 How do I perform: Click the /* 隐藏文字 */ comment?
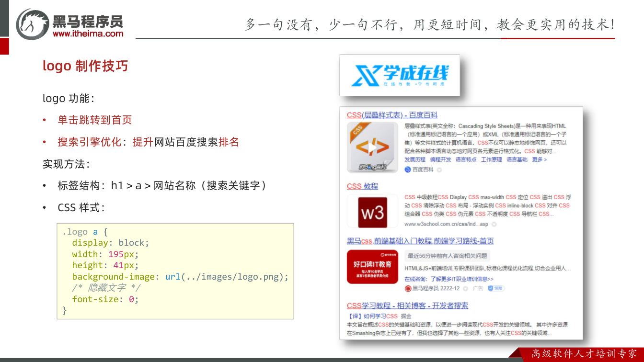(x=106, y=288)
